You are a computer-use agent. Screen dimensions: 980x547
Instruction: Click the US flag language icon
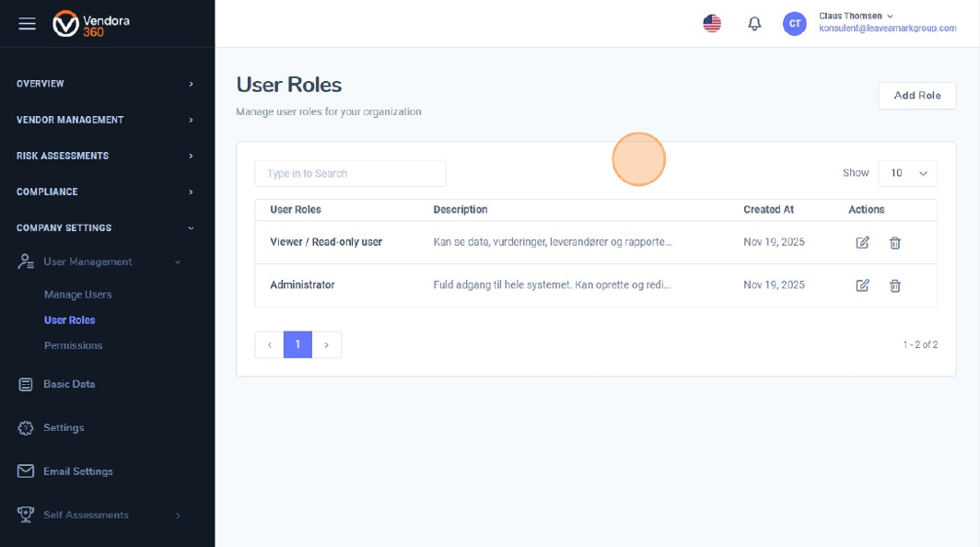(712, 24)
